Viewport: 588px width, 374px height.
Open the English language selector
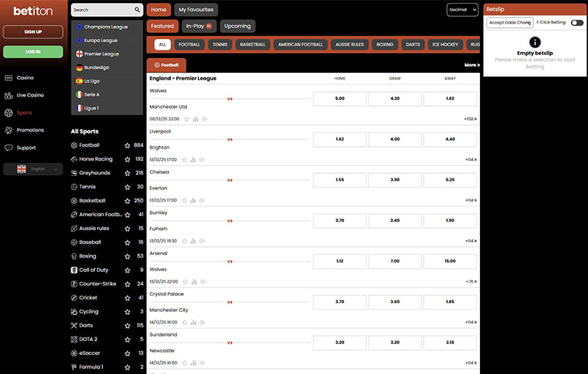33,169
